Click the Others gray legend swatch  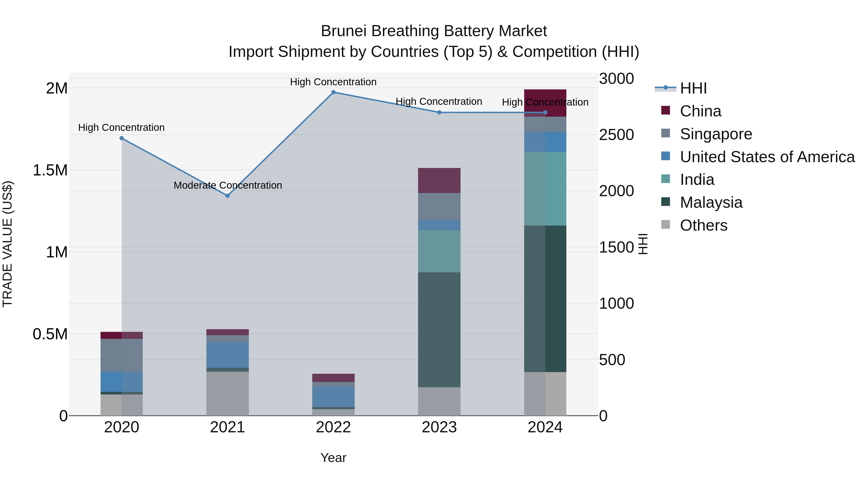point(665,224)
